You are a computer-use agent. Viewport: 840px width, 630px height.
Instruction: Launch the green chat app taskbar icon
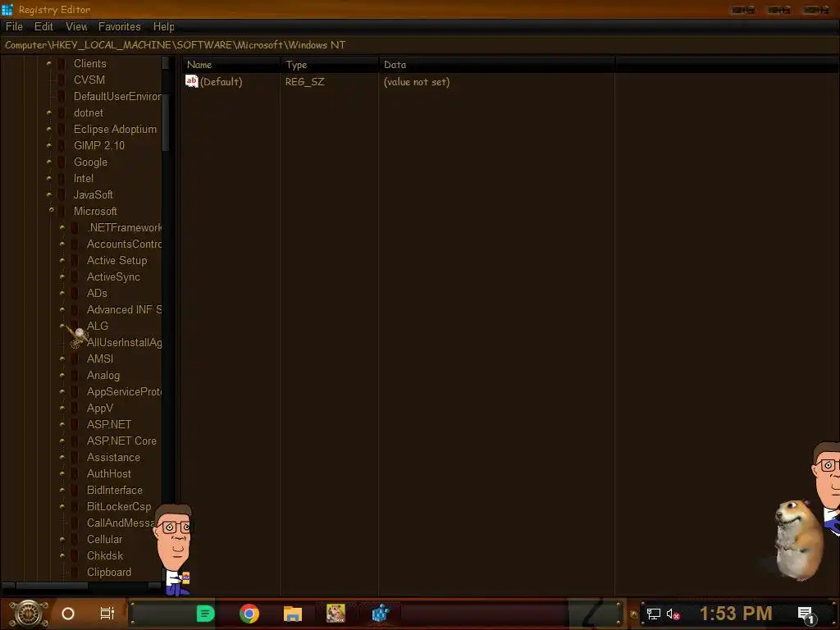[205, 614]
